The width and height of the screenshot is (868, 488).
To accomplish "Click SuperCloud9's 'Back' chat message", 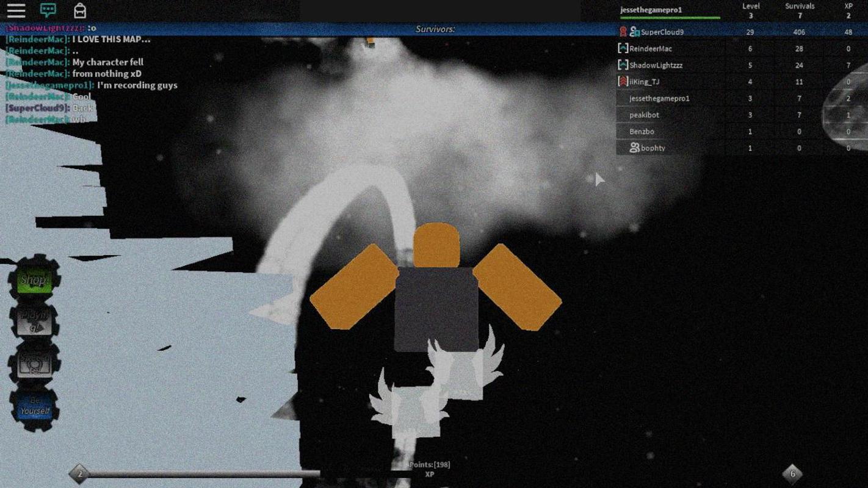I will [82, 108].
